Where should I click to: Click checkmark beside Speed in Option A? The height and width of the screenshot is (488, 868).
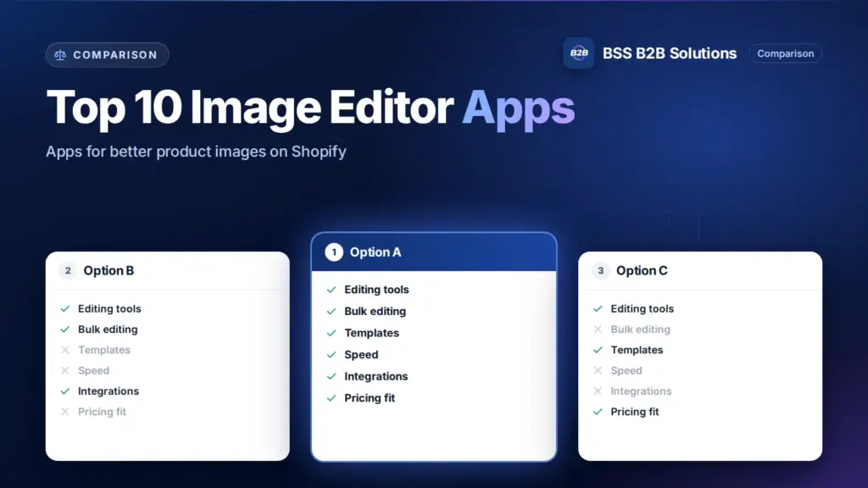click(x=331, y=355)
